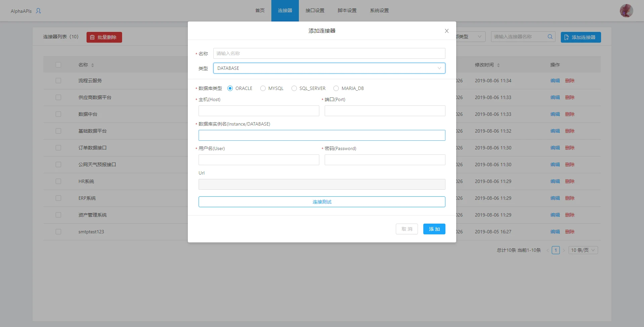This screenshot has width=644, height=327.
Task: Select the MYSQL database type
Action: [x=263, y=88]
